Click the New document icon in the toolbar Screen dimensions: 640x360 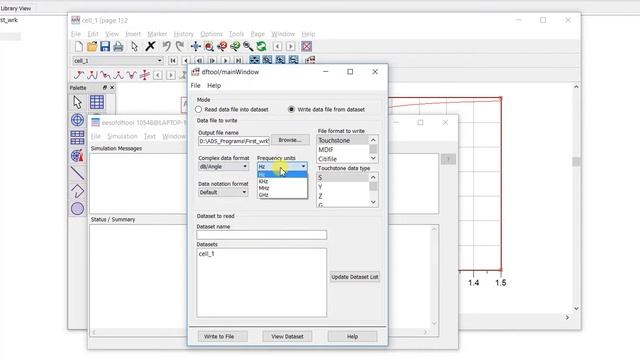click(79, 47)
